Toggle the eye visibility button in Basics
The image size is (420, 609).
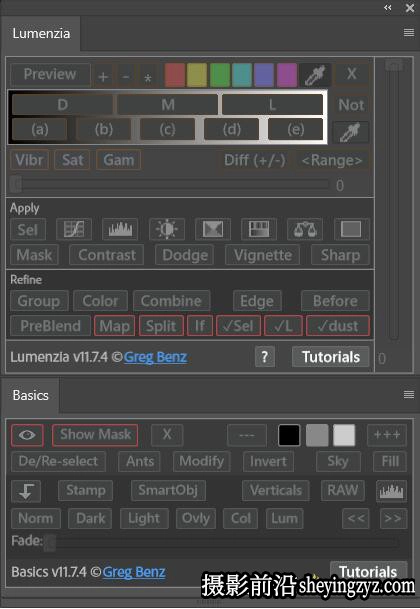(x=27, y=435)
